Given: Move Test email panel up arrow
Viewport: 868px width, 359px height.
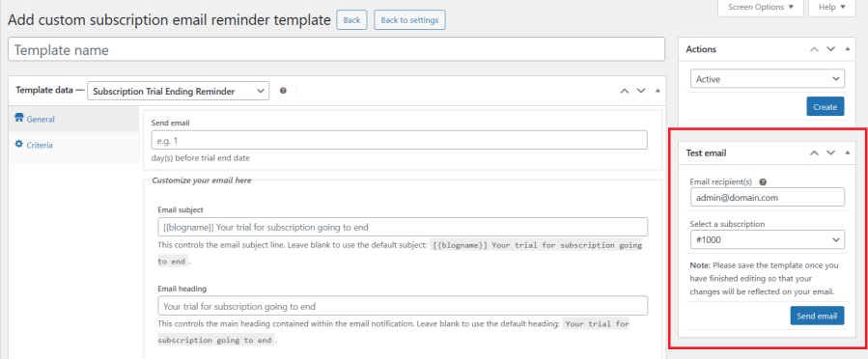Looking at the screenshot, I should pyautogui.click(x=814, y=152).
